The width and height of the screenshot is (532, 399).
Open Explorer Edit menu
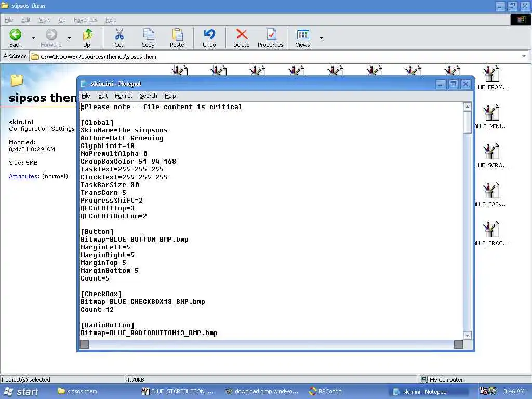(x=26, y=20)
